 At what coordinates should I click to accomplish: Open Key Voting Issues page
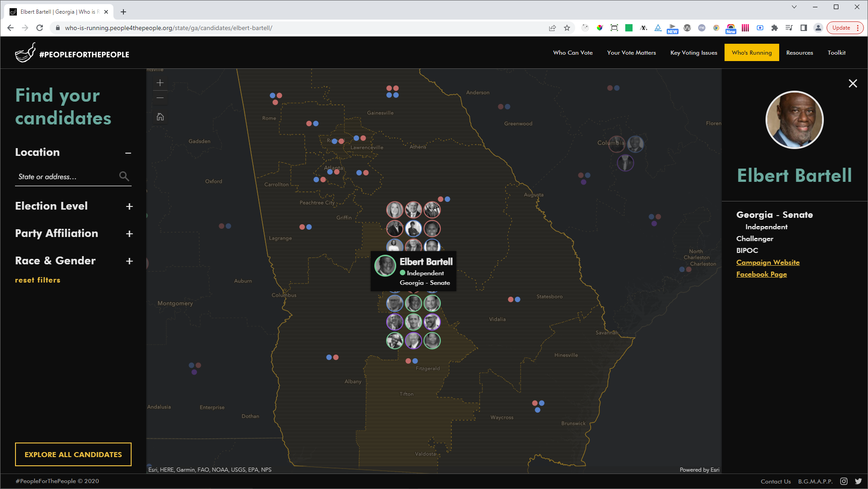click(x=694, y=53)
